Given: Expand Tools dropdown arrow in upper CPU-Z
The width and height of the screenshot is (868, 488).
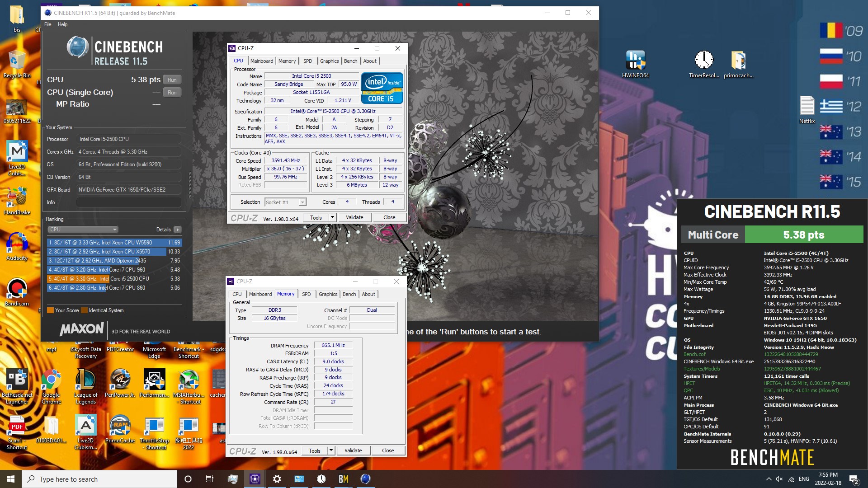Looking at the screenshot, I should coord(332,217).
